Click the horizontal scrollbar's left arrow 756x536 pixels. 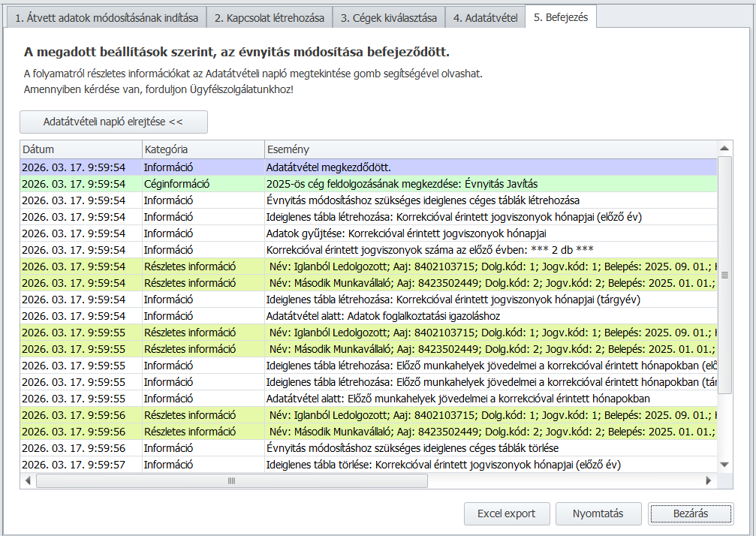[x=29, y=480]
